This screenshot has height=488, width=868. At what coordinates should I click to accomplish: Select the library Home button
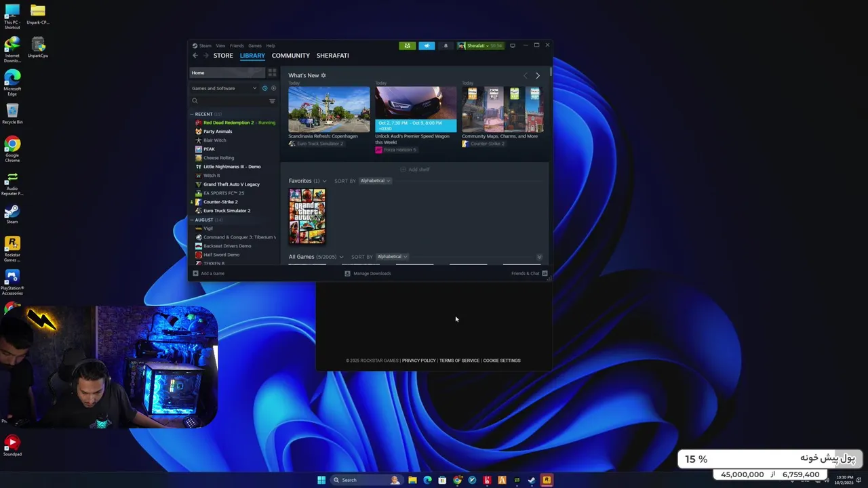tap(227, 73)
